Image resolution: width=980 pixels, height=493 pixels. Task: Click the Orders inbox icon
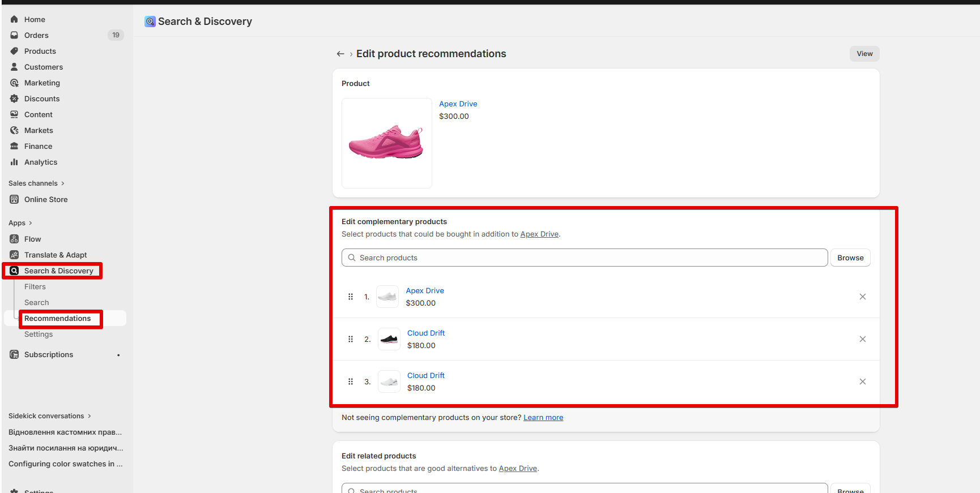[x=14, y=35]
